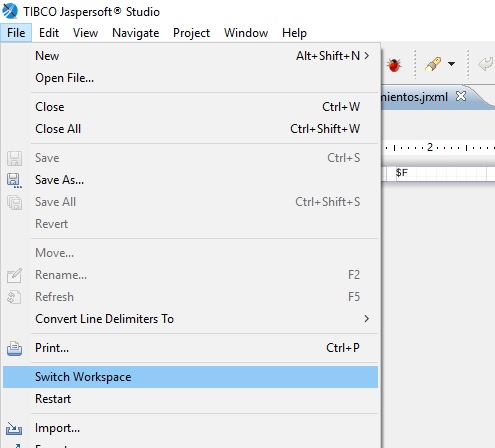The image size is (495, 448).
Task: Choose Restart from File menu
Action: point(190,399)
